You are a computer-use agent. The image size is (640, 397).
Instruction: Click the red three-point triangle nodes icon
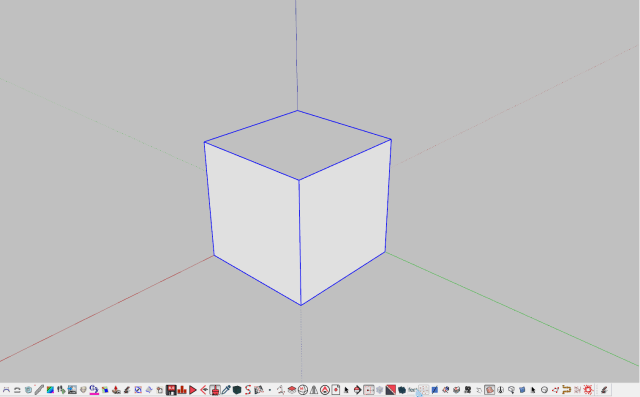pos(556,390)
